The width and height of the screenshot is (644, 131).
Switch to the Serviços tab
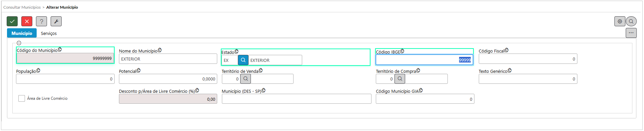[49, 33]
